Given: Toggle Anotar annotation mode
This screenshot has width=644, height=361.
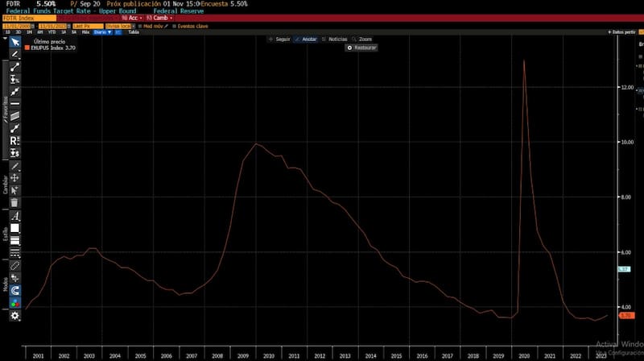Looking at the screenshot, I should [x=305, y=39].
